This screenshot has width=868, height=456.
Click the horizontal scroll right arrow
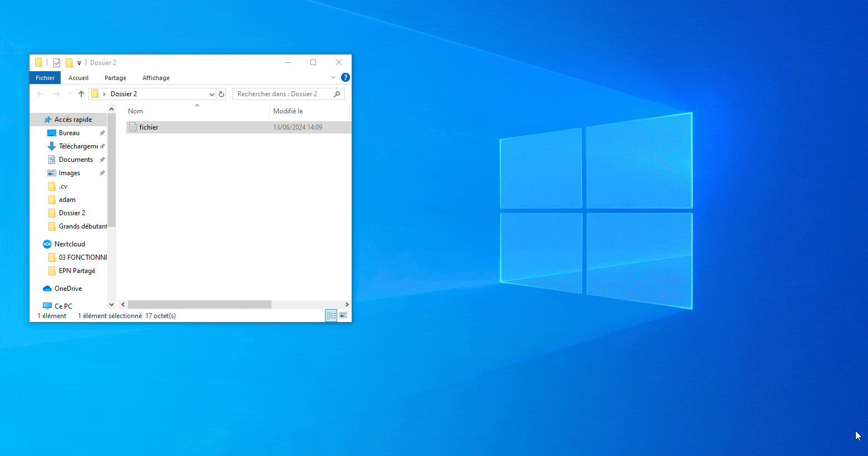tap(347, 305)
